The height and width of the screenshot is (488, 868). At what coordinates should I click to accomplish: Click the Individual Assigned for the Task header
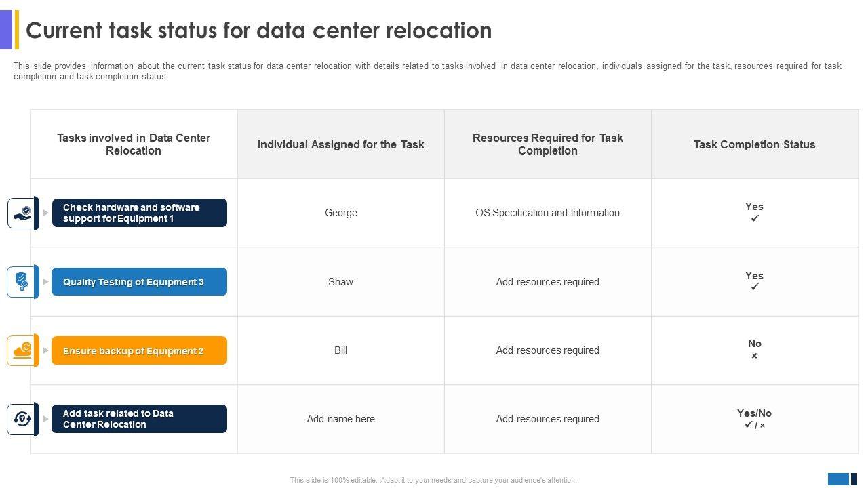coord(340,144)
